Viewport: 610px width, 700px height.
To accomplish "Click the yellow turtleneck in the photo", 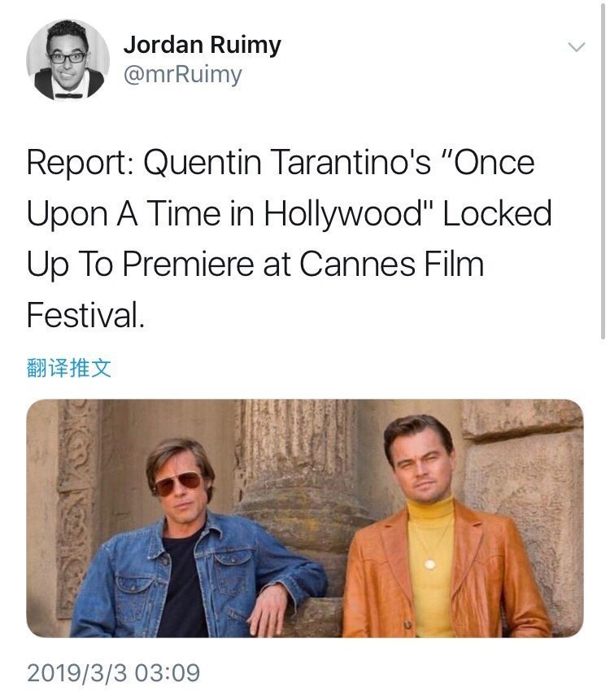I will coord(429,562).
